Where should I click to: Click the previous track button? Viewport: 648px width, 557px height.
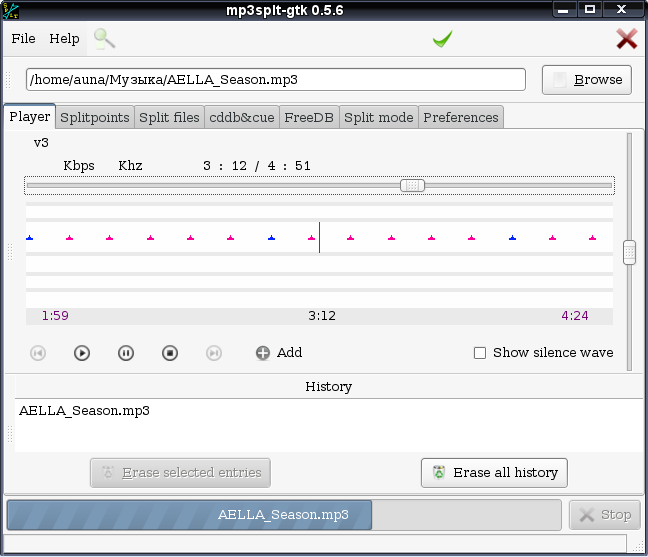pos(38,353)
